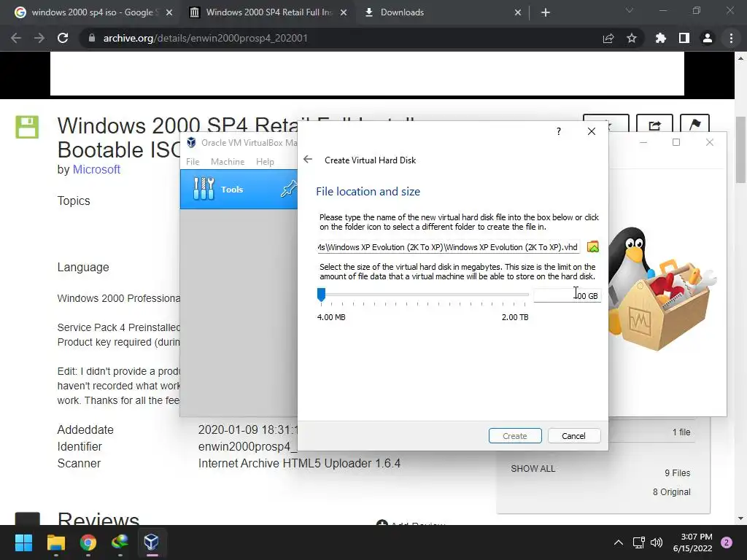The width and height of the screenshot is (747, 560).
Task: Show hidden system tray icons
Action: (x=619, y=542)
